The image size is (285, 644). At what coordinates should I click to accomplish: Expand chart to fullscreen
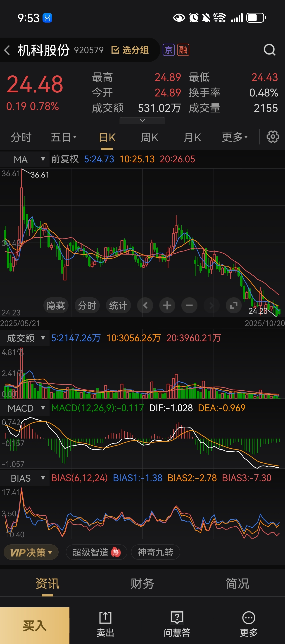pos(234,305)
